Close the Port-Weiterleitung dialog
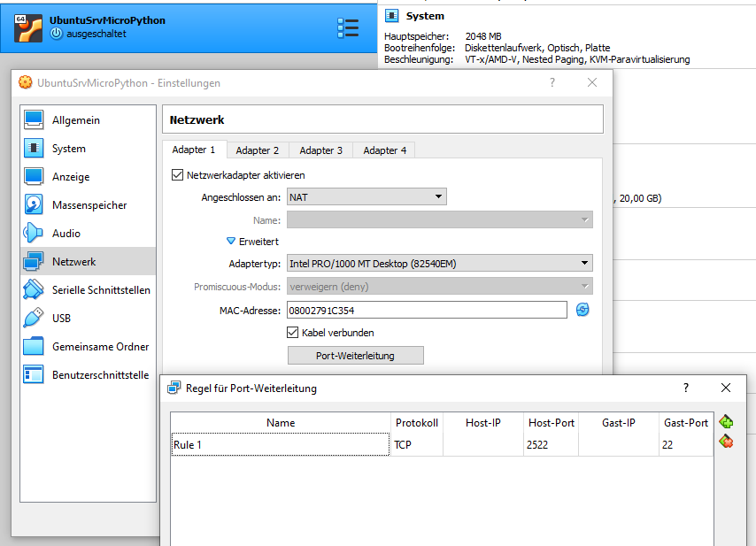Viewport: 756px width, 546px height. coord(726,388)
